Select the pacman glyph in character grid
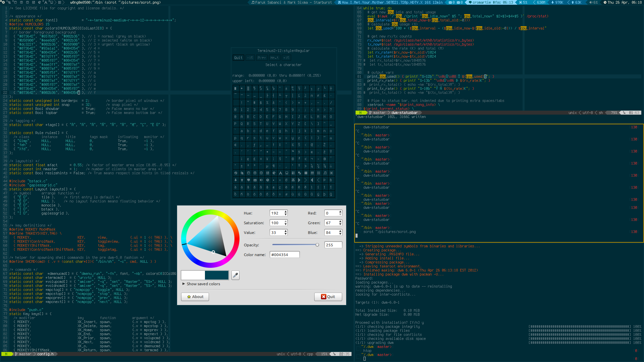The height and width of the screenshot is (362, 644). tap(274, 173)
